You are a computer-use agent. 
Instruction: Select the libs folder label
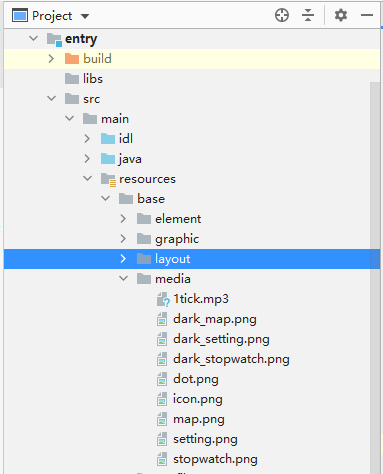(93, 79)
